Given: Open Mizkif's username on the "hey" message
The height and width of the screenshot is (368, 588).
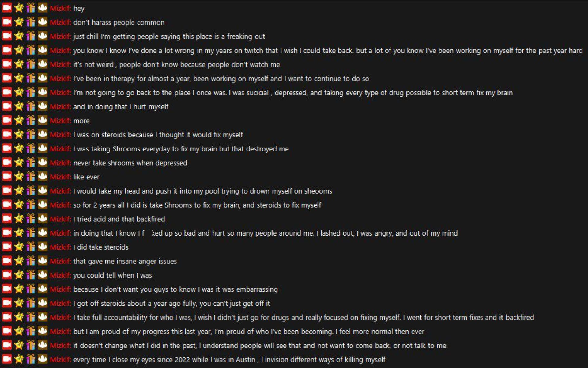Looking at the screenshot, I should click(60, 9).
